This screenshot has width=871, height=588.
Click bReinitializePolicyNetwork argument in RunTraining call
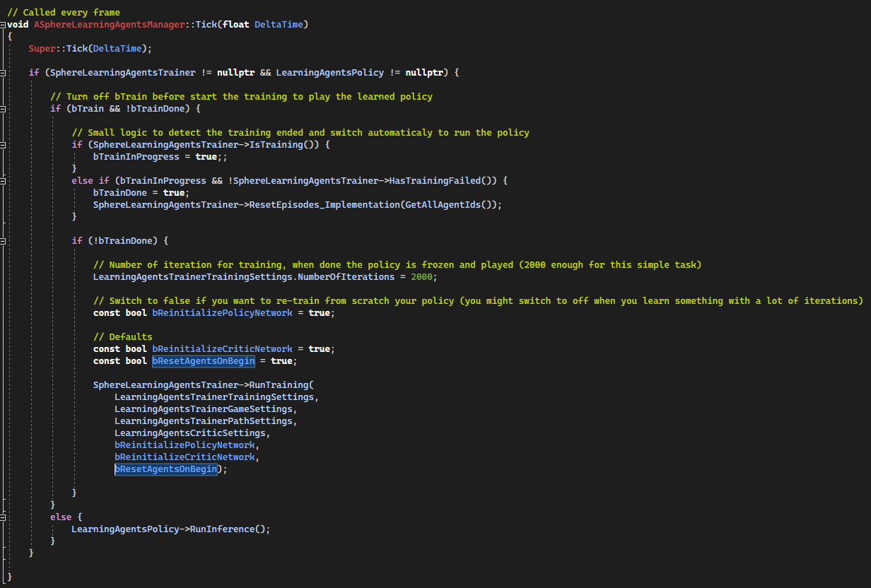click(185, 445)
